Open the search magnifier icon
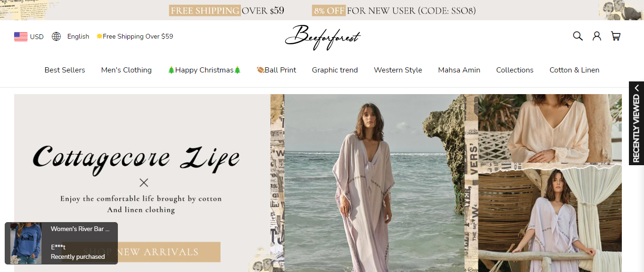This screenshot has height=272, width=644. click(578, 36)
